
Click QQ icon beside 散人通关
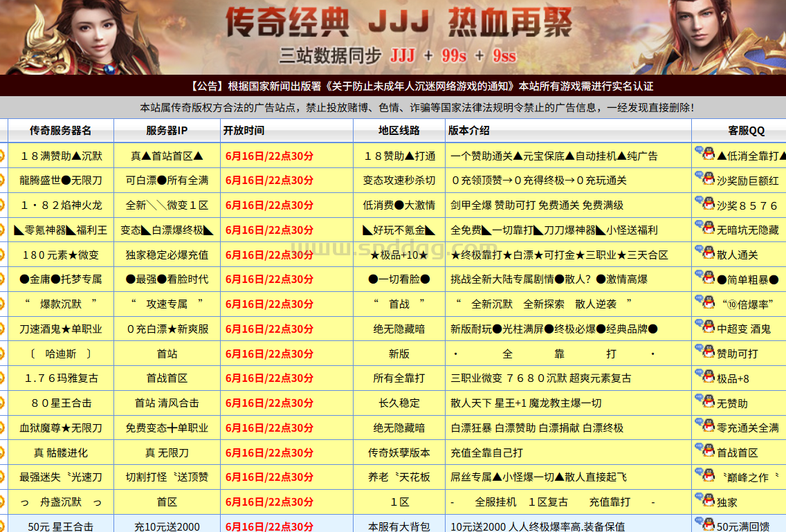click(705, 253)
